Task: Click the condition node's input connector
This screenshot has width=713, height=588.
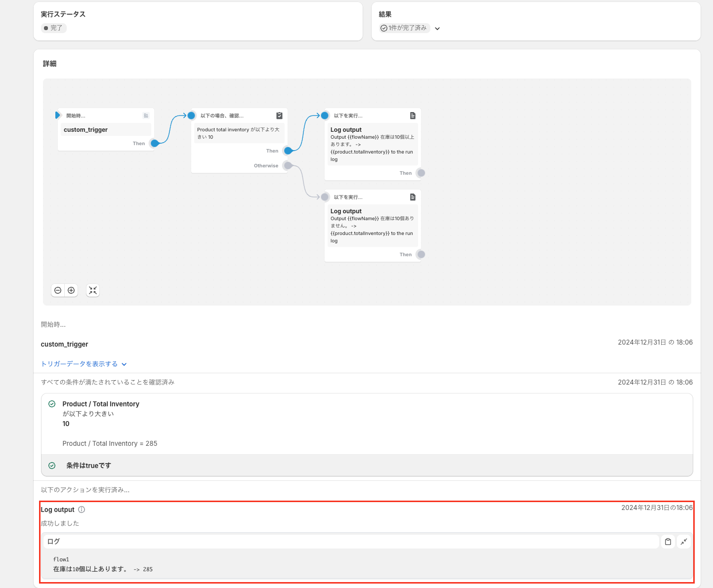Action: (x=191, y=116)
